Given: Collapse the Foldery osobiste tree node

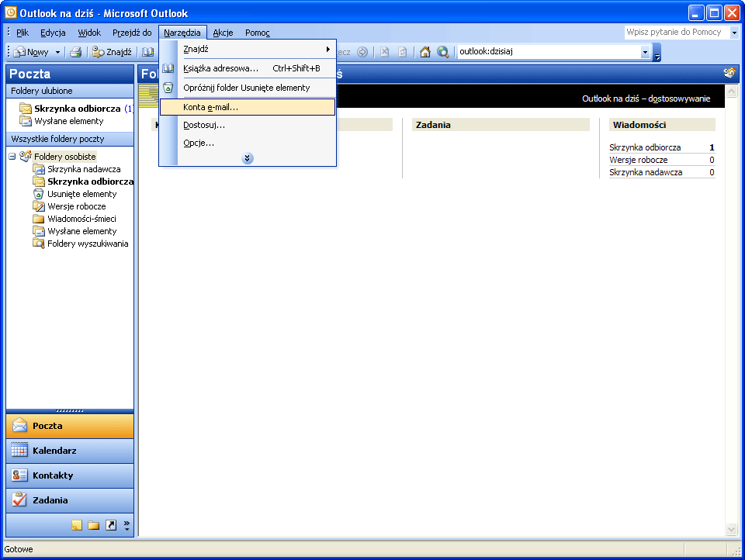Looking at the screenshot, I should coord(12,156).
